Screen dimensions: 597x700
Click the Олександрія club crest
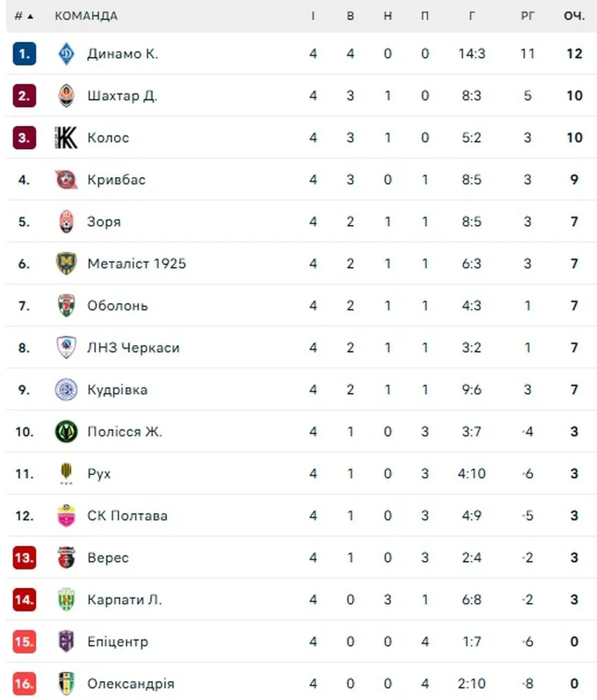point(67,683)
